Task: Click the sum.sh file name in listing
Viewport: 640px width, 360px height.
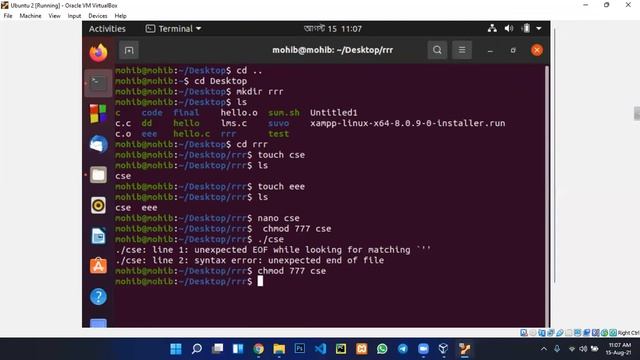Action: pyautogui.click(x=284, y=113)
